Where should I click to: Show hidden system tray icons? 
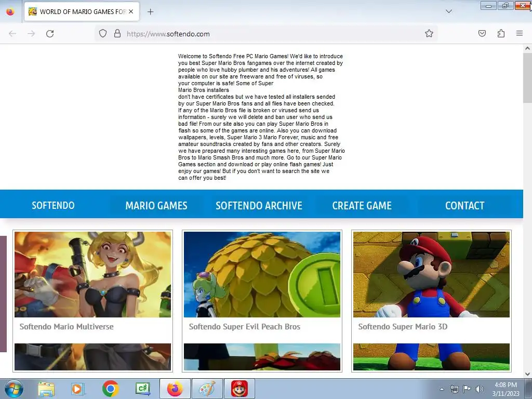442,389
